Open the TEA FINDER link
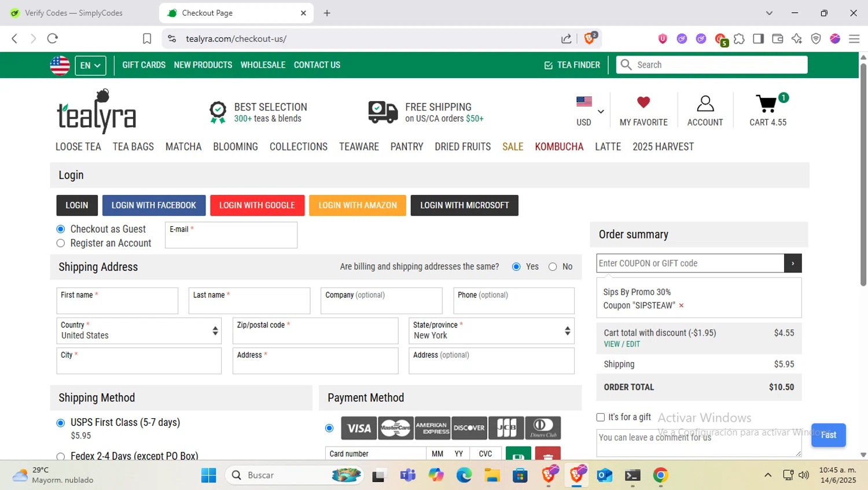The height and width of the screenshot is (490, 868). [x=572, y=65]
